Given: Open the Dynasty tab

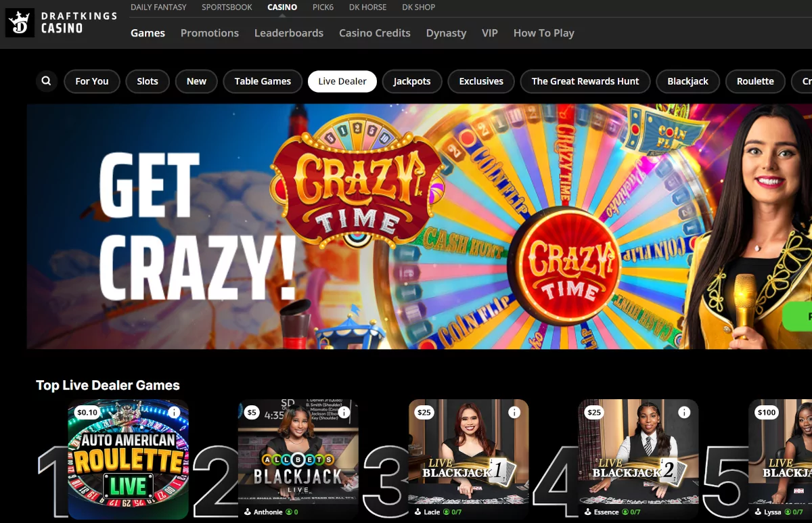Looking at the screenshot, I should point(446,32).
